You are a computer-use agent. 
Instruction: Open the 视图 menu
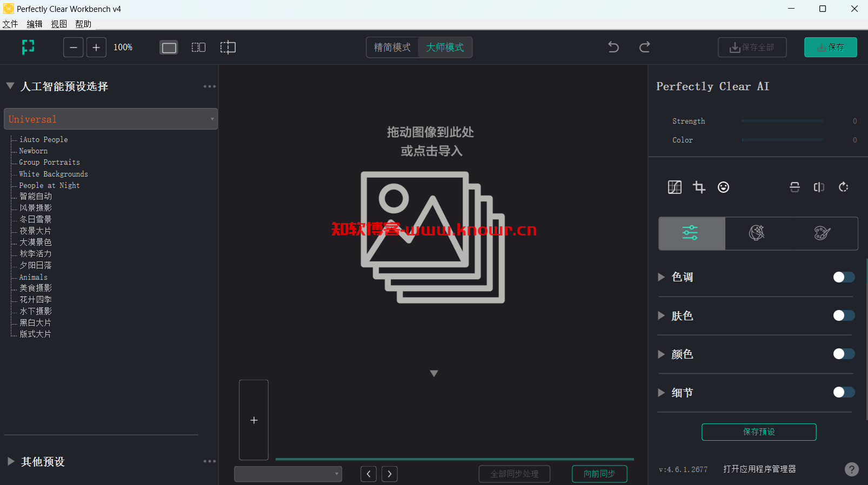click(59, 24)
